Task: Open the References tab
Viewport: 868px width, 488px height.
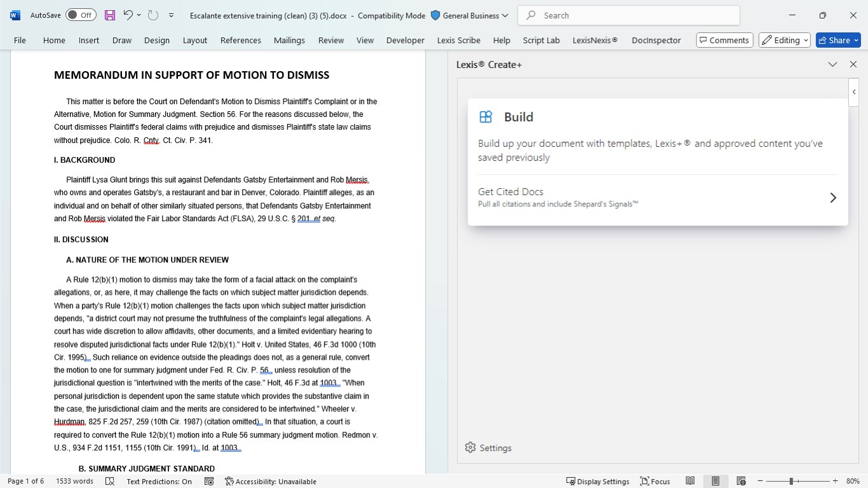Action: coord(241,40)
